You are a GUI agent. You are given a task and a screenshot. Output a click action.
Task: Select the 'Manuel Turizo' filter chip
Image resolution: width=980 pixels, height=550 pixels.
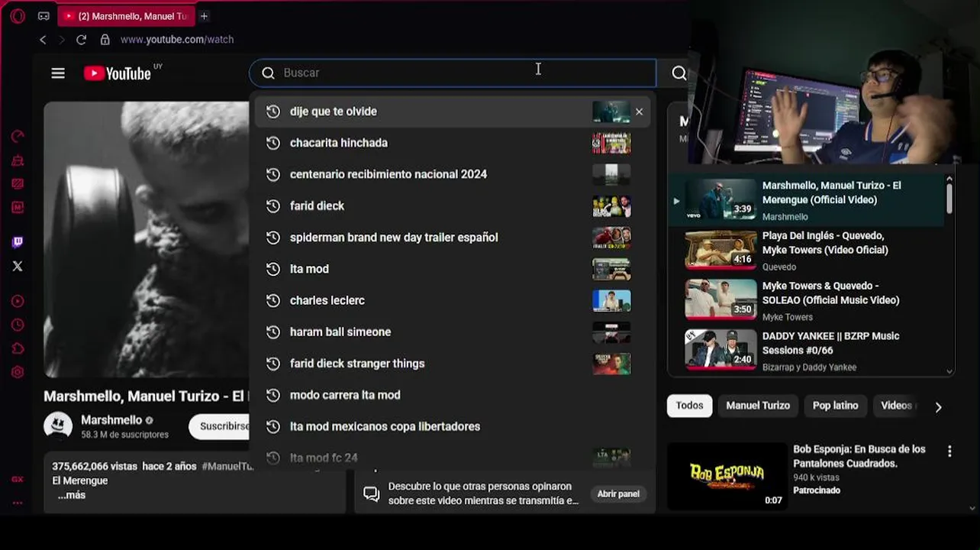(x=758, y=406)
